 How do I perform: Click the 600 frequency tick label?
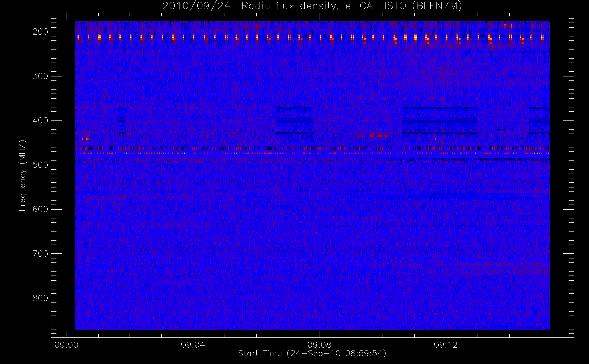coord(40,209)
